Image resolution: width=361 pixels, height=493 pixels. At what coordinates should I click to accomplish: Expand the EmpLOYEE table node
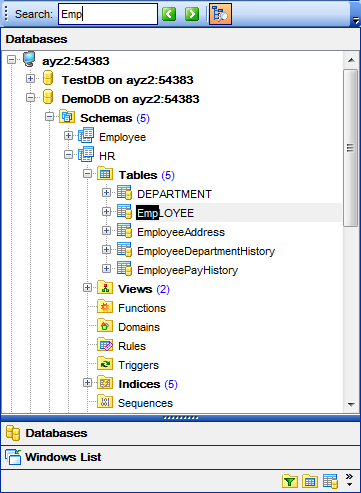point(106,212)
